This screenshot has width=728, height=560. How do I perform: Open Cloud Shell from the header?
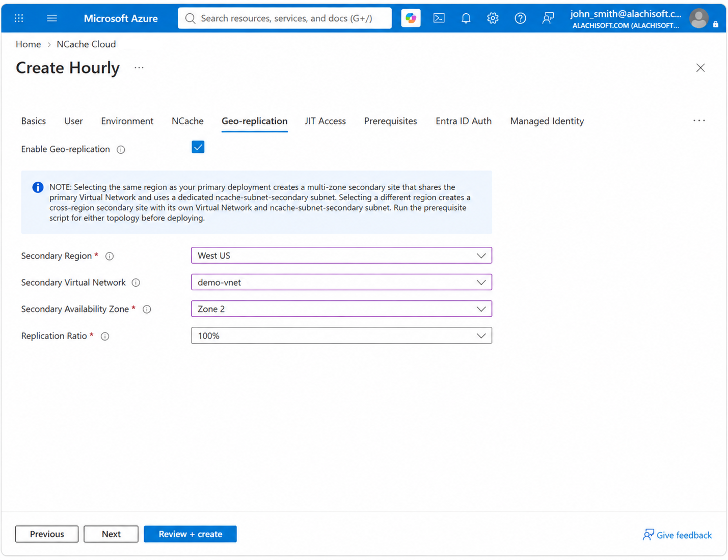tap(439, 18)
